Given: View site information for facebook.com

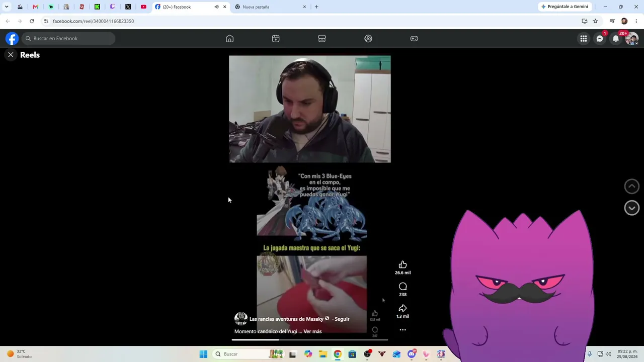Looking at the screenshot, I should [46, 21].
